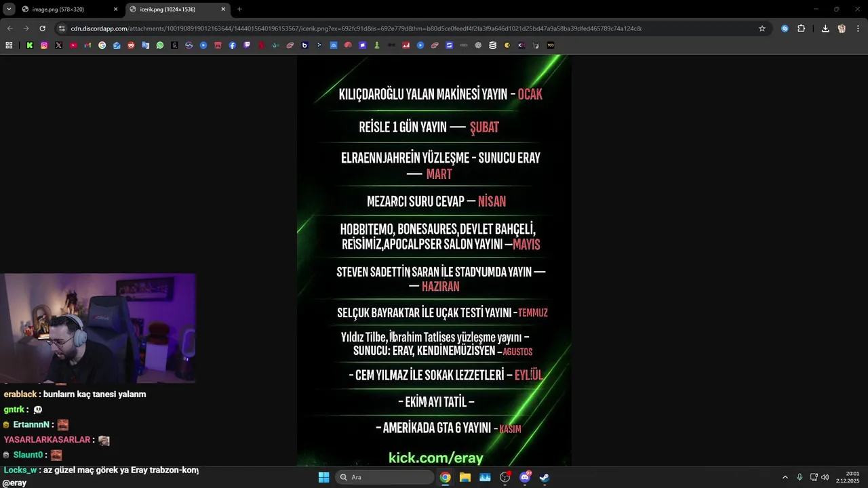Open the Twitch bookmark

(247, 45)
